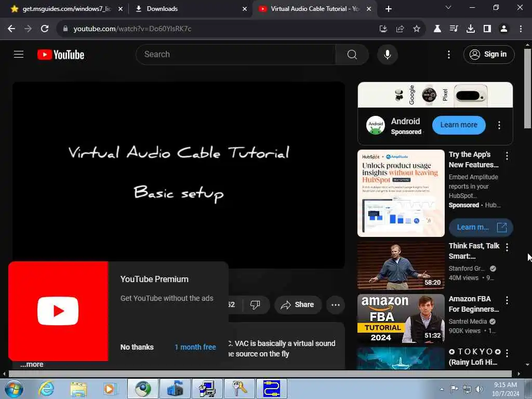Open options for TOKYO Rainy Lofi video
532x399 pixels.
coord(507,353)
